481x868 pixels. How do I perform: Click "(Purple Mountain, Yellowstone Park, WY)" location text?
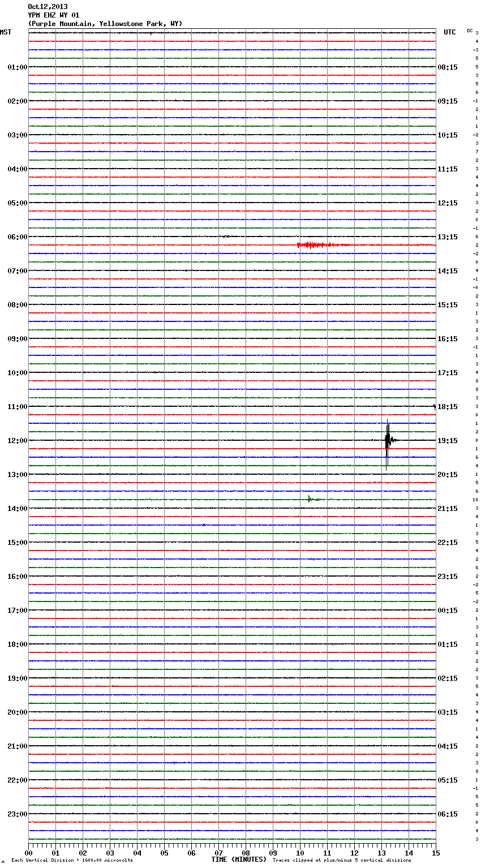tap(105, 24)
